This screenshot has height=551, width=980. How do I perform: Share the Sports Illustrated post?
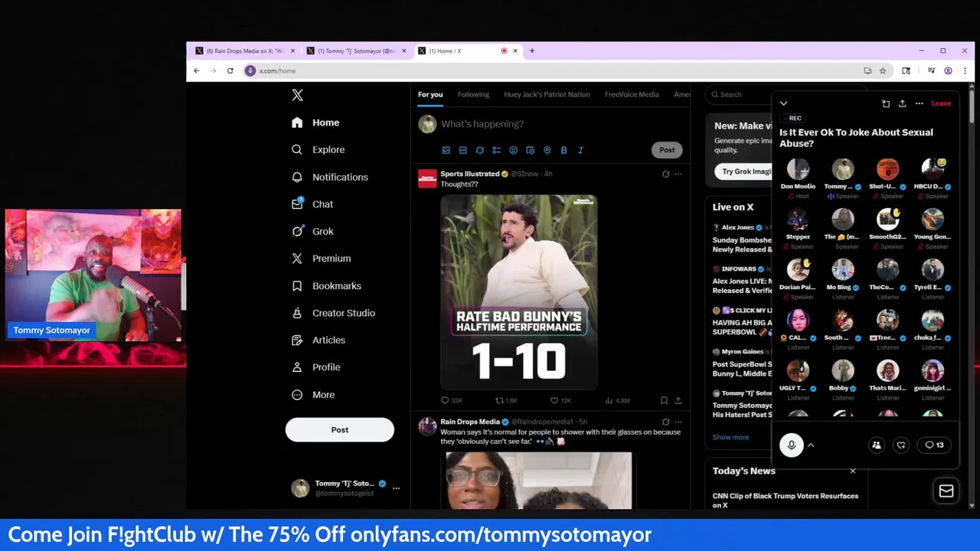[678, 400]
